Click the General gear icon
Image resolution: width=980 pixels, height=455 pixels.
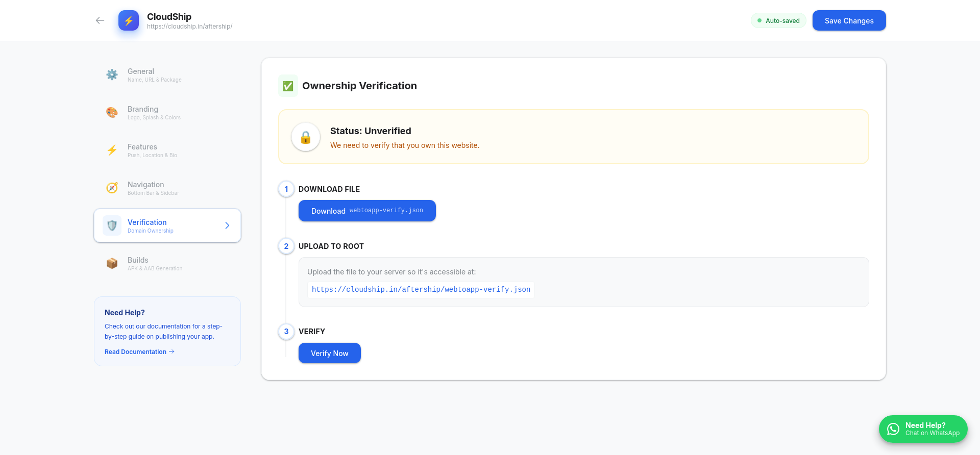coord(112,74)
